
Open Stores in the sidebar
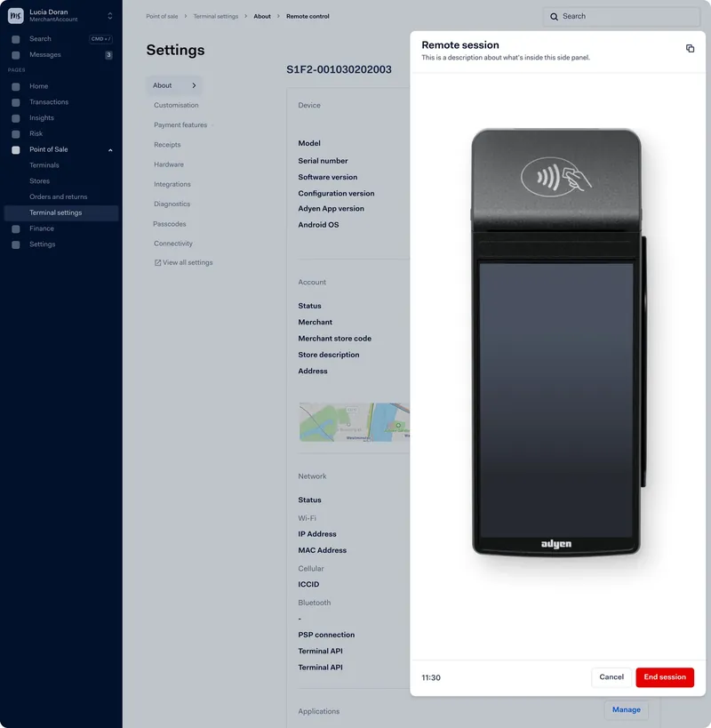[x=39, y=181]
